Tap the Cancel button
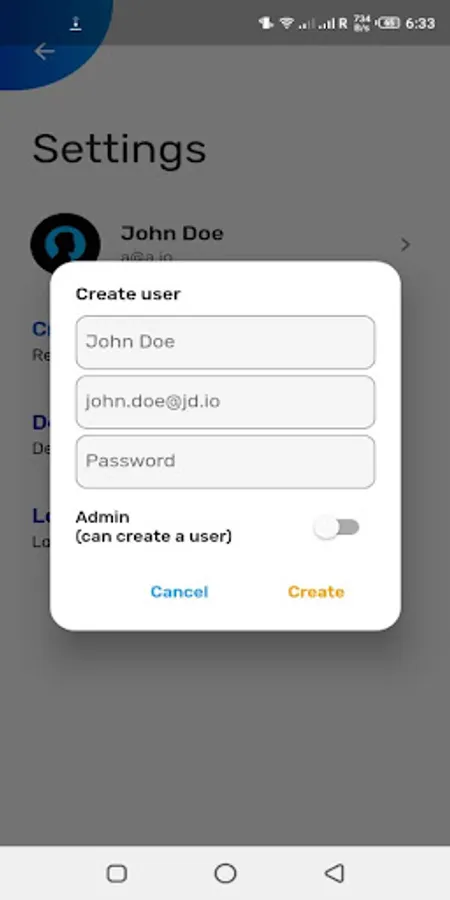 click(179, 592)
